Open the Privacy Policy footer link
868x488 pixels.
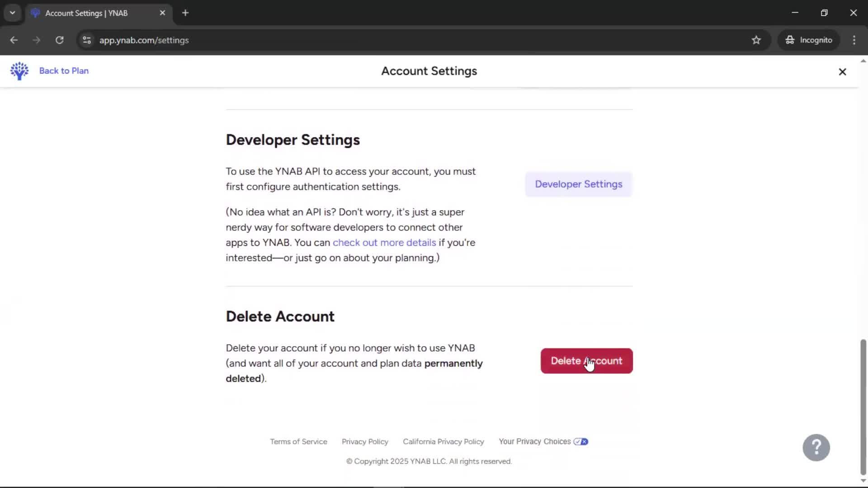pos(365,442)
